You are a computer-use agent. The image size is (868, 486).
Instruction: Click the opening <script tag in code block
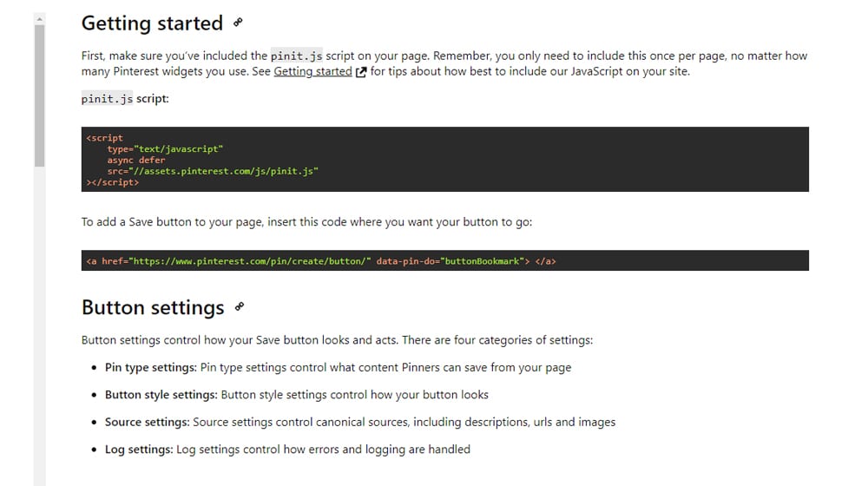point(105,138)
